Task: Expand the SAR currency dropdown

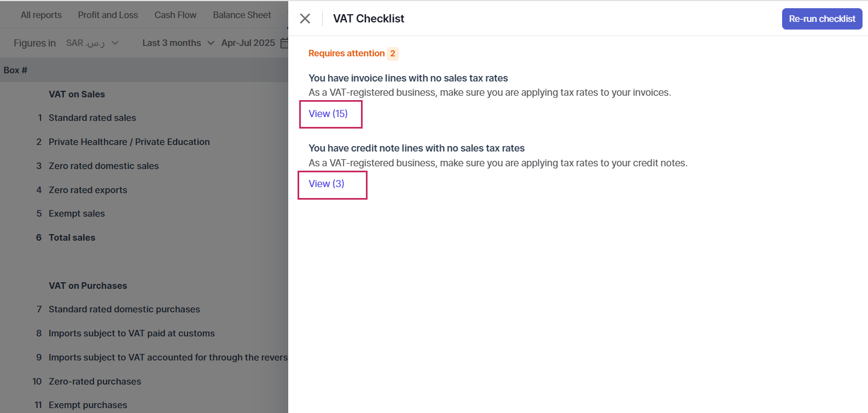Action: 92,43
